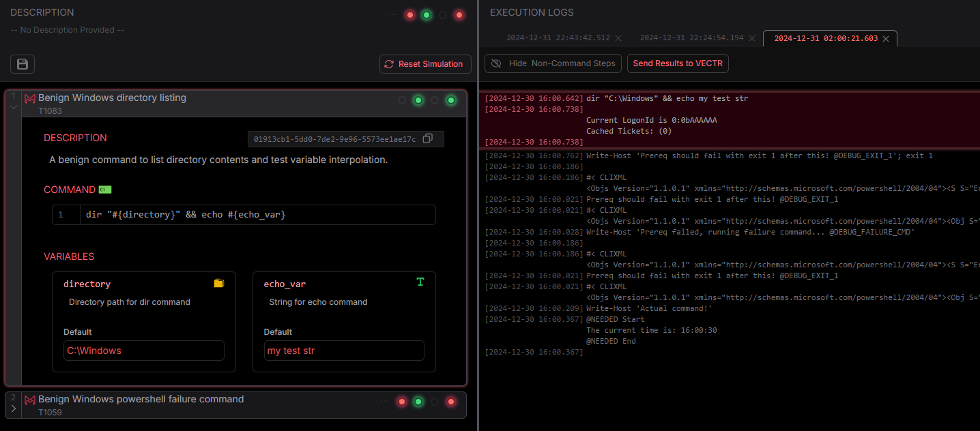Toggle the last green status dot on directory listing step

pos(450,100)
